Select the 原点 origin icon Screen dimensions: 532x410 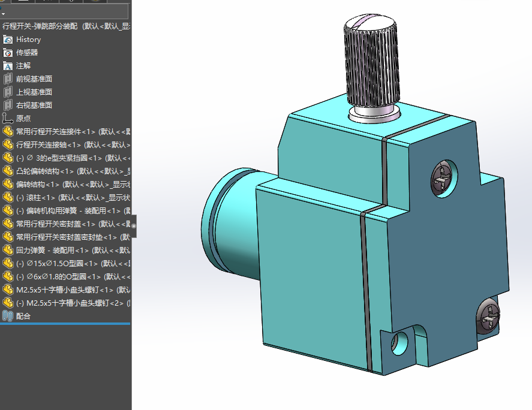(7, 118)
